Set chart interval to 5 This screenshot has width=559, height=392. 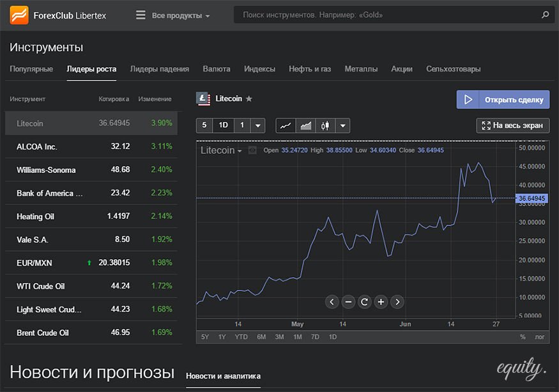coord(204,125)
